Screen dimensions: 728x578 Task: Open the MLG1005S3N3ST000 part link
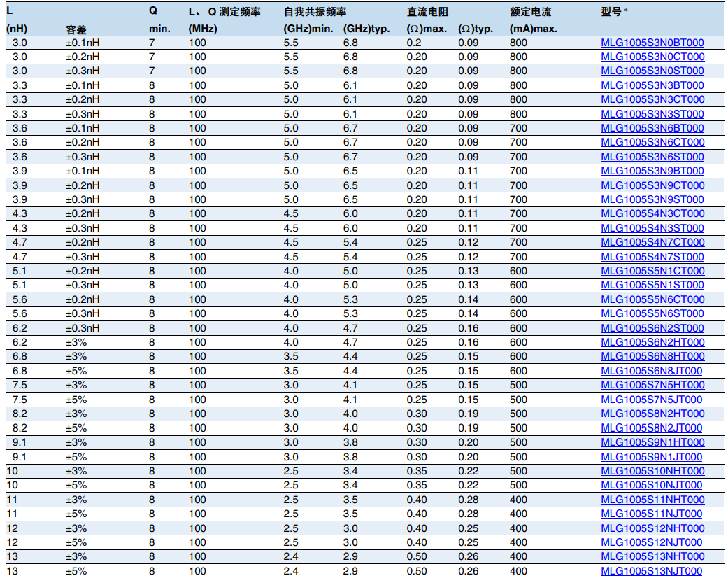coord(652,114)
